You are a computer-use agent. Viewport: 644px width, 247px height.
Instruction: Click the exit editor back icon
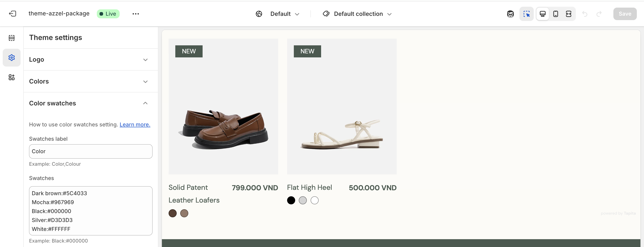pos(13,14)
